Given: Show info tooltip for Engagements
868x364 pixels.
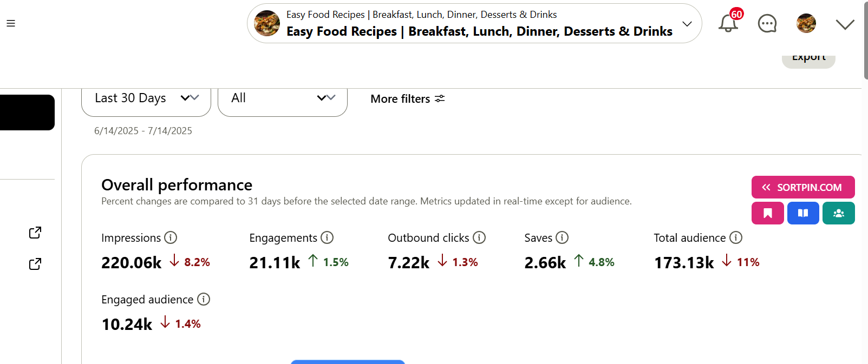Looking at the screenshot, I should click(327, 237).
